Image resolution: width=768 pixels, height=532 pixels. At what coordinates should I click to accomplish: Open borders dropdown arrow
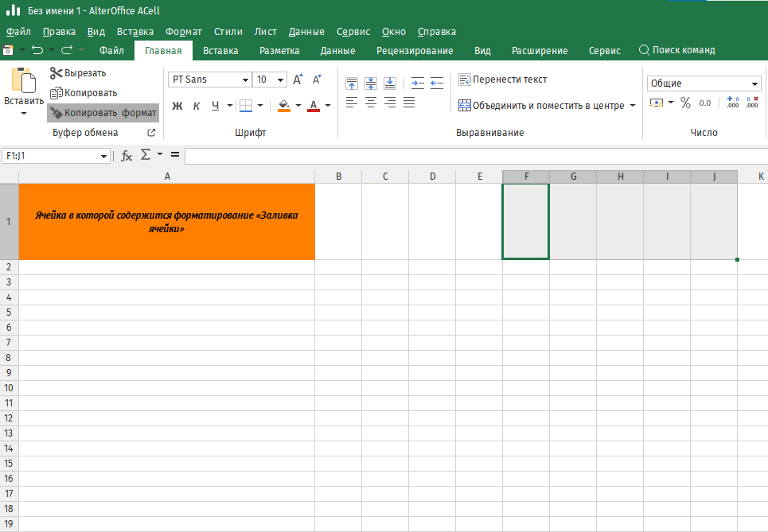tap(260, 105)
